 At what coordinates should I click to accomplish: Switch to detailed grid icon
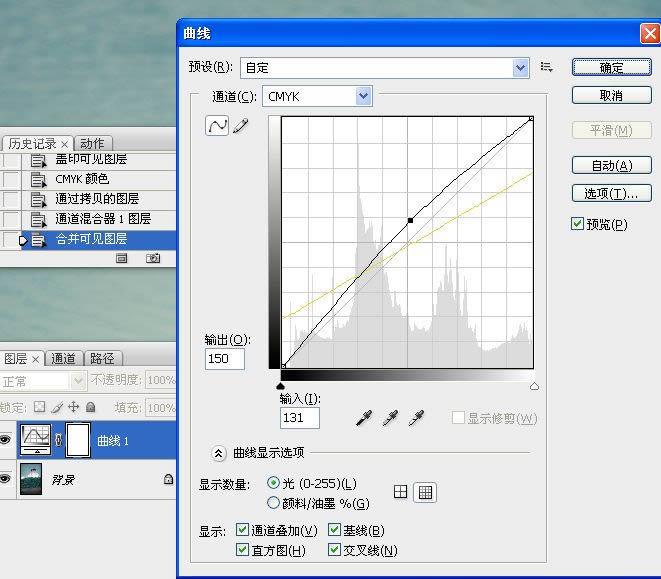425,492
